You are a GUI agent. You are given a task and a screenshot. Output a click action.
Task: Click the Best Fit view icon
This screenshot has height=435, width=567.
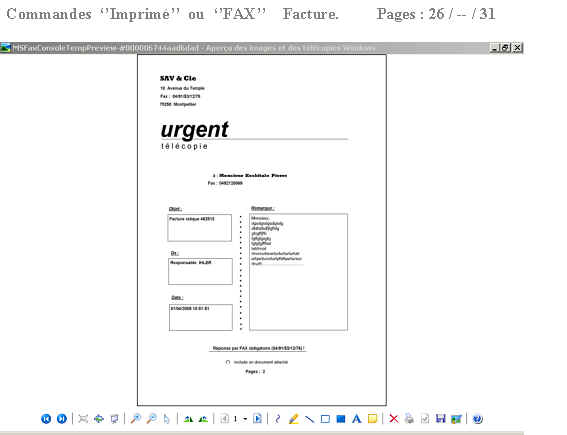[x=83, y=419]
